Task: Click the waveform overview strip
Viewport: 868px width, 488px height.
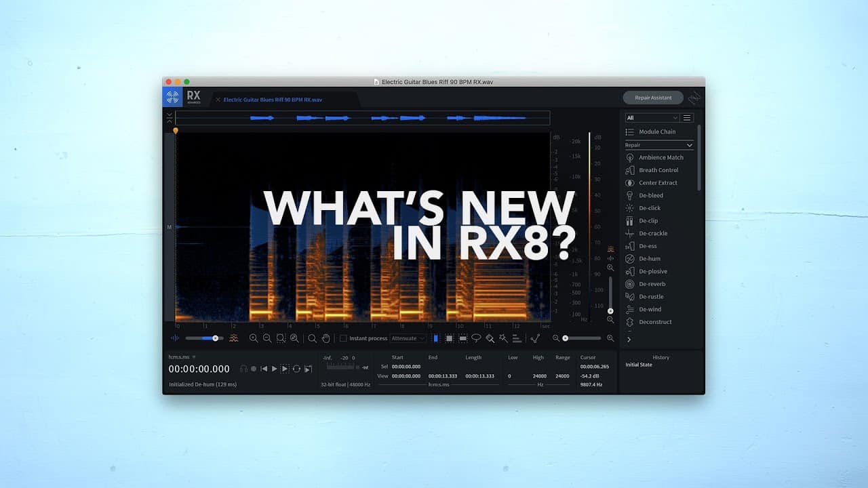Action: point(362,118)
